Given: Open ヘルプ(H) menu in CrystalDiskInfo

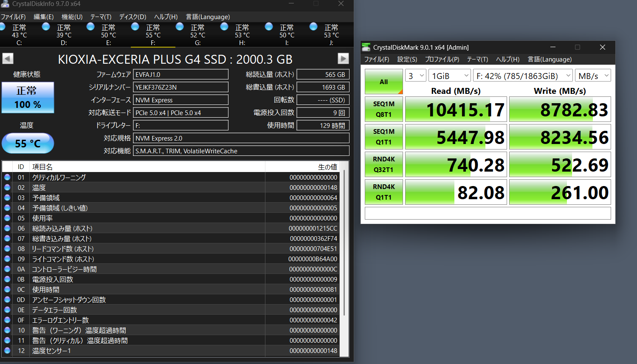Looking at the screenshot, I should (x=166, y=17).
